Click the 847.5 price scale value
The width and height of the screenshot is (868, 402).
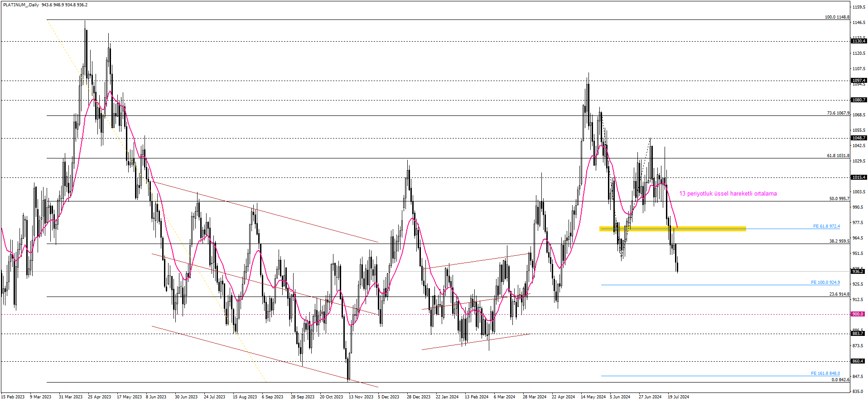click(858, 377)
